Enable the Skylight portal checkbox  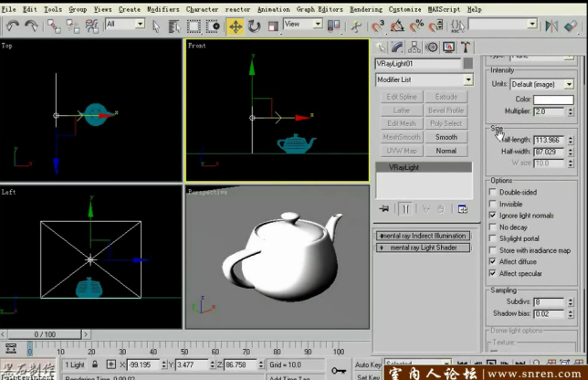point(493,238)
